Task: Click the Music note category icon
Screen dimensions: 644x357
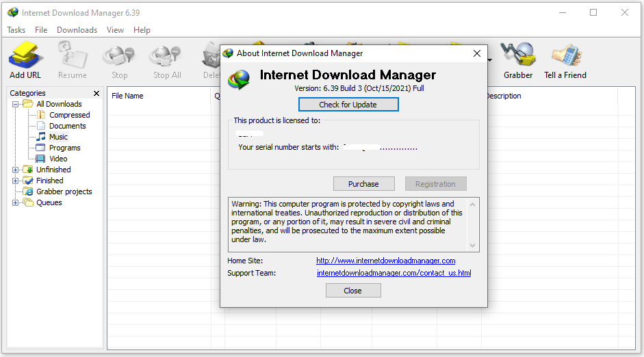Action: point(41,137)
